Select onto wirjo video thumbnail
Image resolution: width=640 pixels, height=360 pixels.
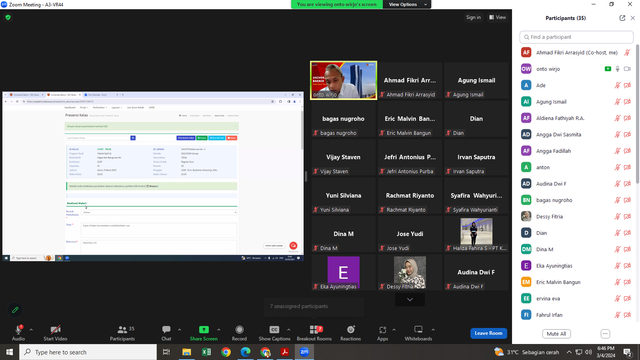click(343, 80)
